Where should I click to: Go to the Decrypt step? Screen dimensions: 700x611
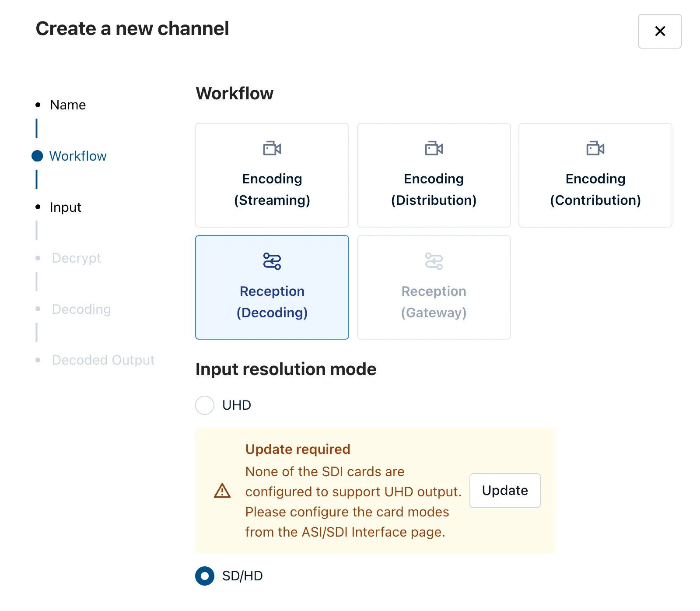[x=77, y=258]
